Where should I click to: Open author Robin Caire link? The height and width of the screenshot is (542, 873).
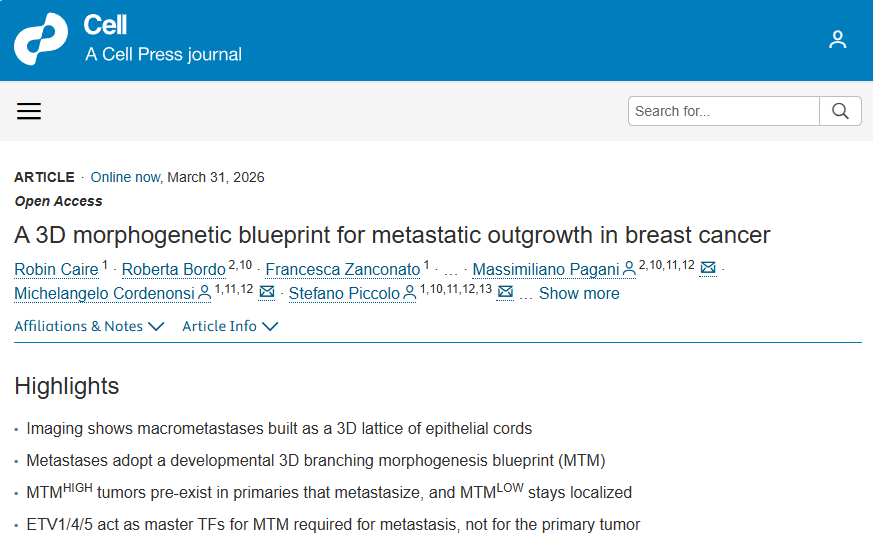point(56,270)
